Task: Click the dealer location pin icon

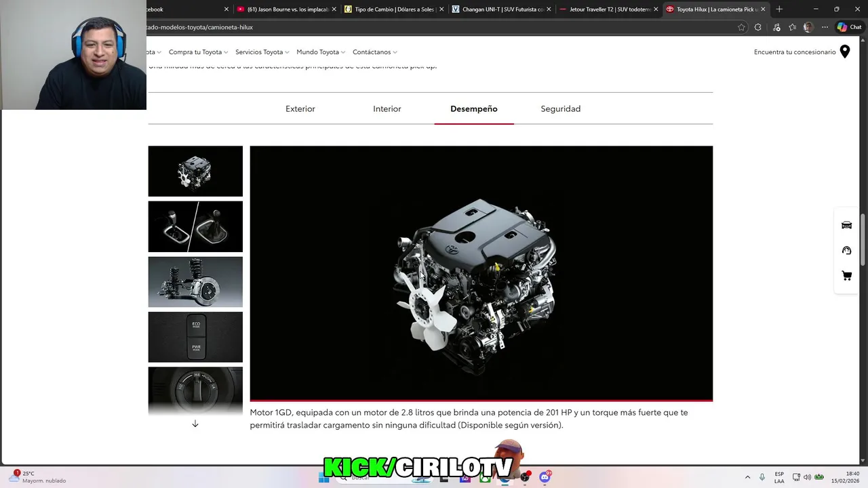Action: [x=845, y=52]
